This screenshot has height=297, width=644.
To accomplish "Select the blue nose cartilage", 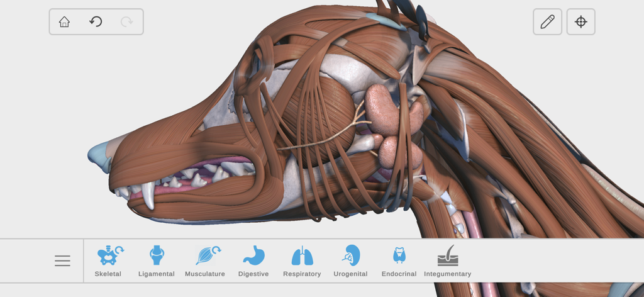I will pyautogui.click(x=99, y=155).
